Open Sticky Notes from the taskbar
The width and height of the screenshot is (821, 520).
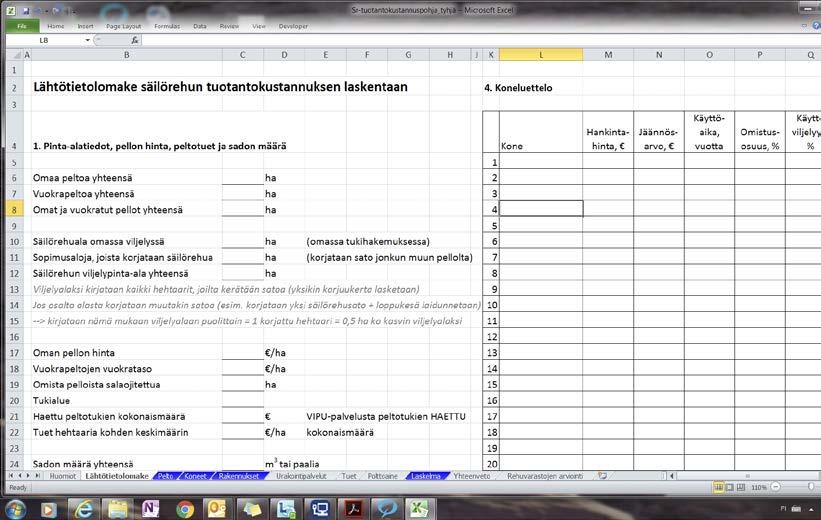252,509
